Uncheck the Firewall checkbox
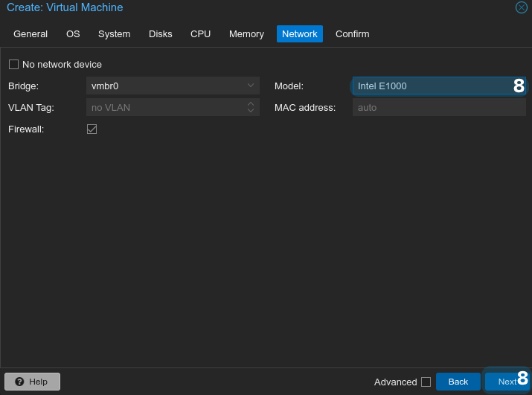This screenshot has width=532, height=395. [92, 129]
